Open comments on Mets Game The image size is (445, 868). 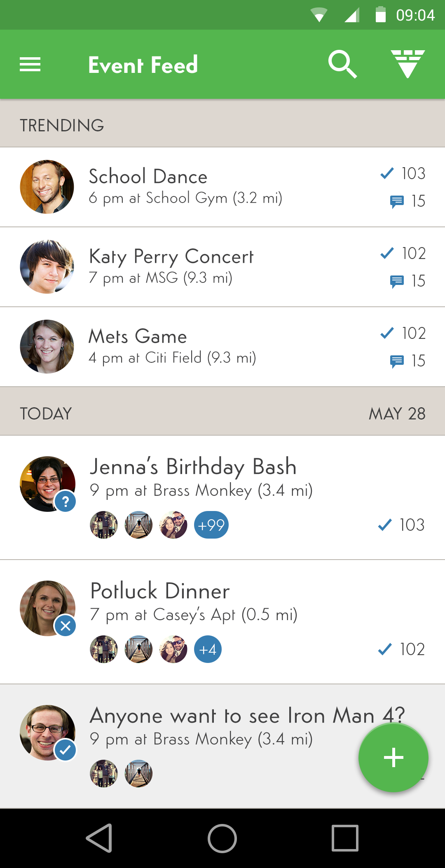click(397, 361)
